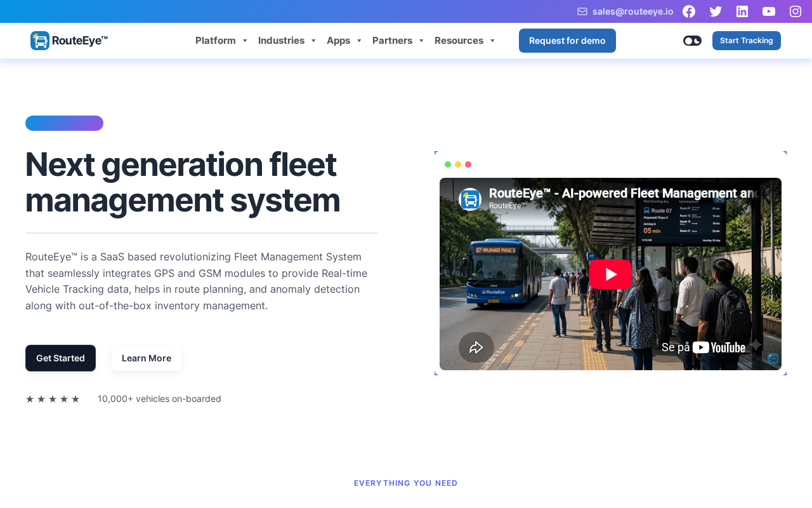Image resolution: width=812 pixels, height=508 pixels.
Task: Toggle the dark mode switch
Action: click(x=692, y=41)
